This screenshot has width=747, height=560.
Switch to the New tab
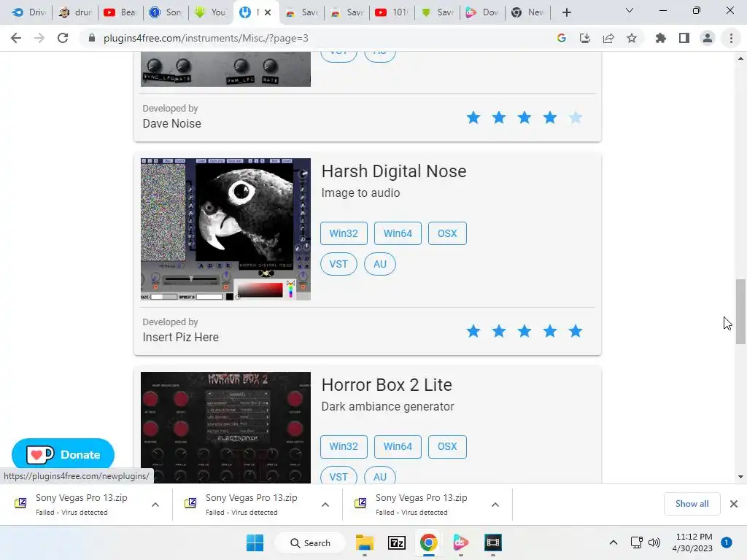click(x=527, y=12)
